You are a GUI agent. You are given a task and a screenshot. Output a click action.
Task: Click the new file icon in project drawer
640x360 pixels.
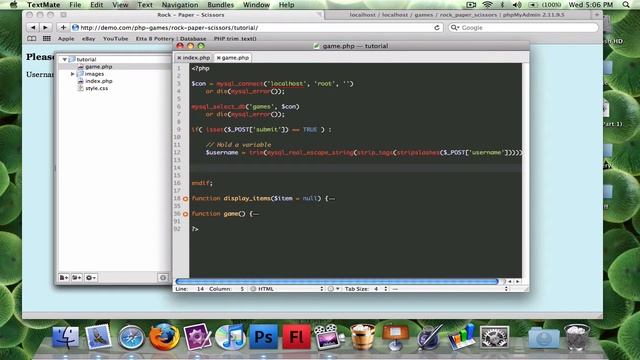64,278
